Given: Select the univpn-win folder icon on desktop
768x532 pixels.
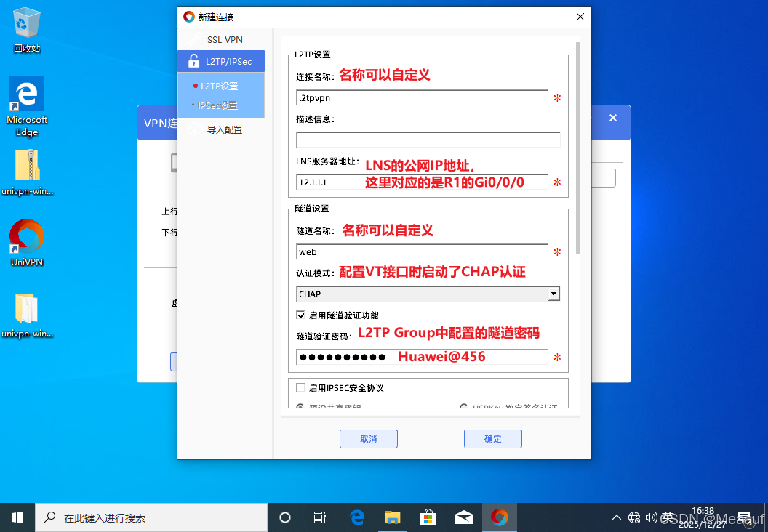Looking at the screenshot, I should [x=27, y=315].
